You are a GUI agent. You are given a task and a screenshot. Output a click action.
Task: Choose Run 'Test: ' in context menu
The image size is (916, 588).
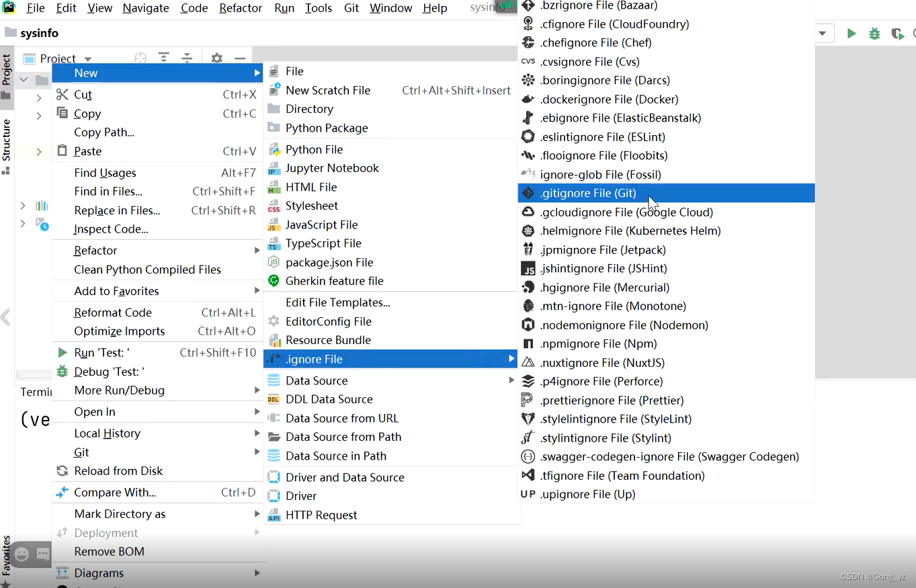(x=158, y=353)
